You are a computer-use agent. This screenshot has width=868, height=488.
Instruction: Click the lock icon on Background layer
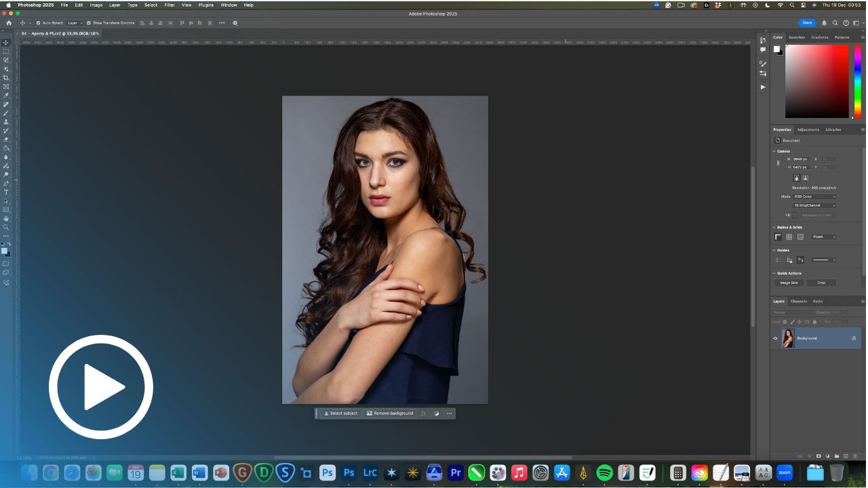pyautogui.click(x=854, y=338)
